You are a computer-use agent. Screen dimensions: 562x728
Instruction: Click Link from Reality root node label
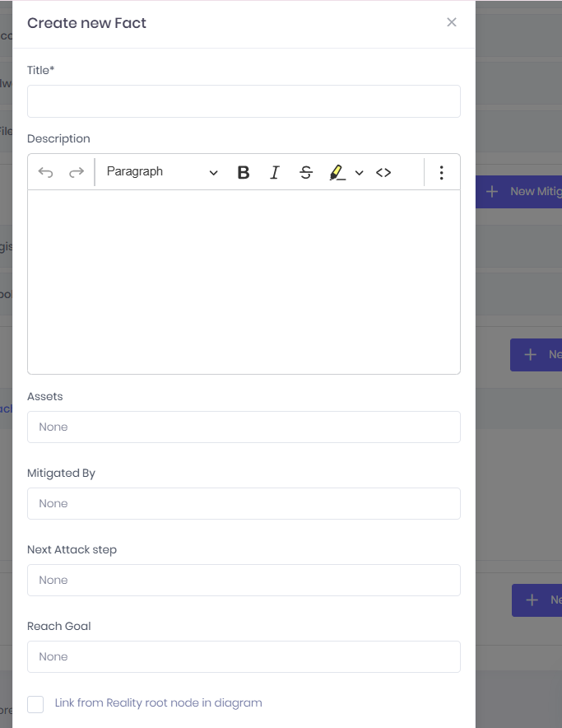[158, 703]
